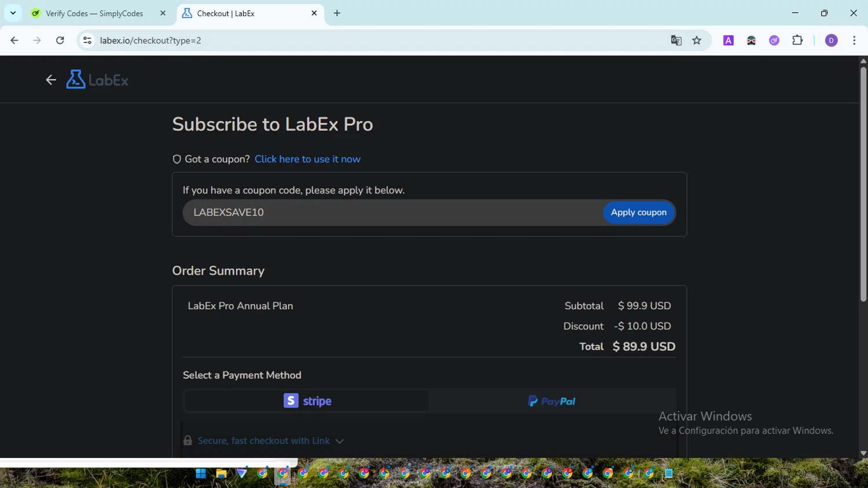
Task: Click the coupon code input field
Action: [x=393, y=212]
